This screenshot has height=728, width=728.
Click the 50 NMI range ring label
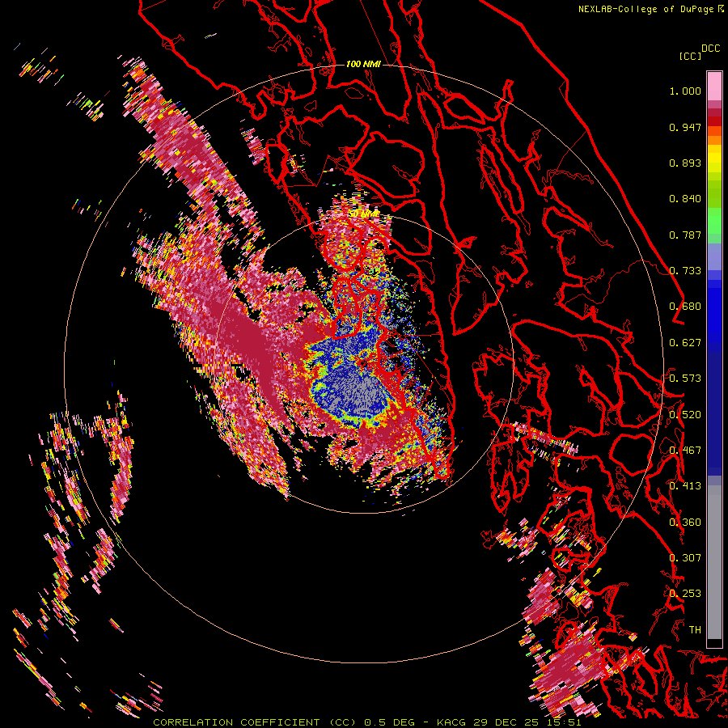(363, 214)
